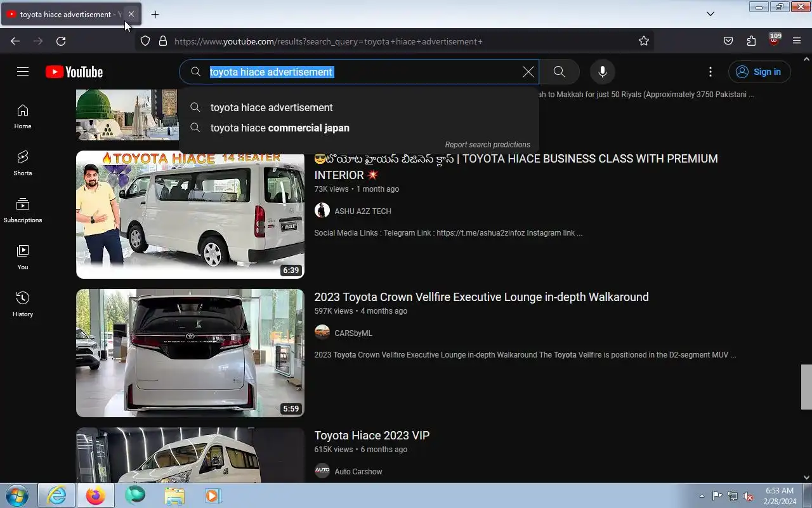Expand hidden system tray icons arrow
812x508 pixels.
[x=702, y=496]
